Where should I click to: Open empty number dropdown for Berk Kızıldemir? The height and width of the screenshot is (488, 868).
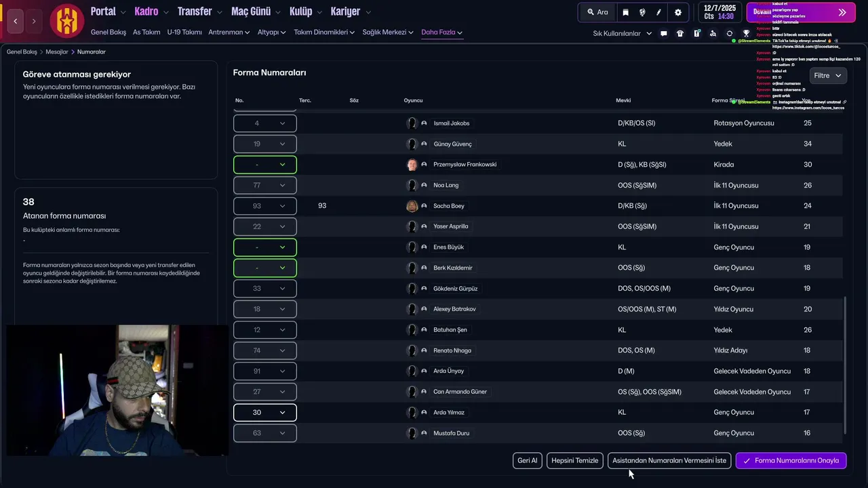coord(264,268)
